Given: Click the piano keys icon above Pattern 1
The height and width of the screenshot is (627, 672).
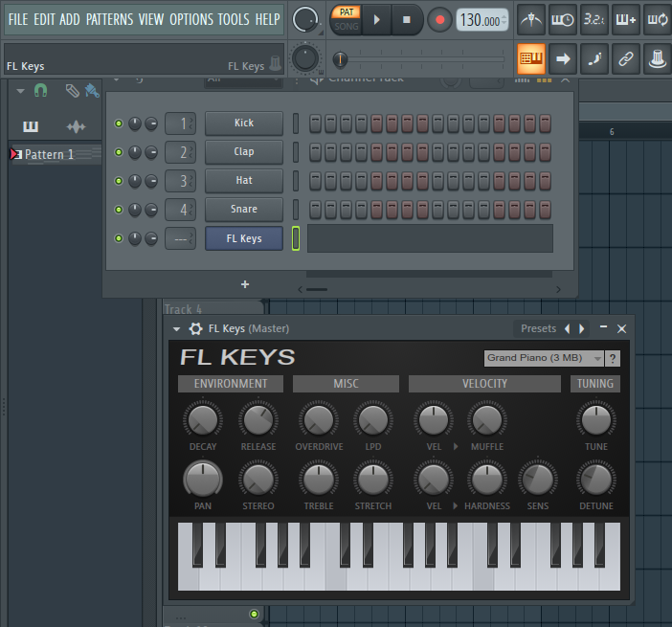Looking at the screenshot, I should [x=31, y=126].
